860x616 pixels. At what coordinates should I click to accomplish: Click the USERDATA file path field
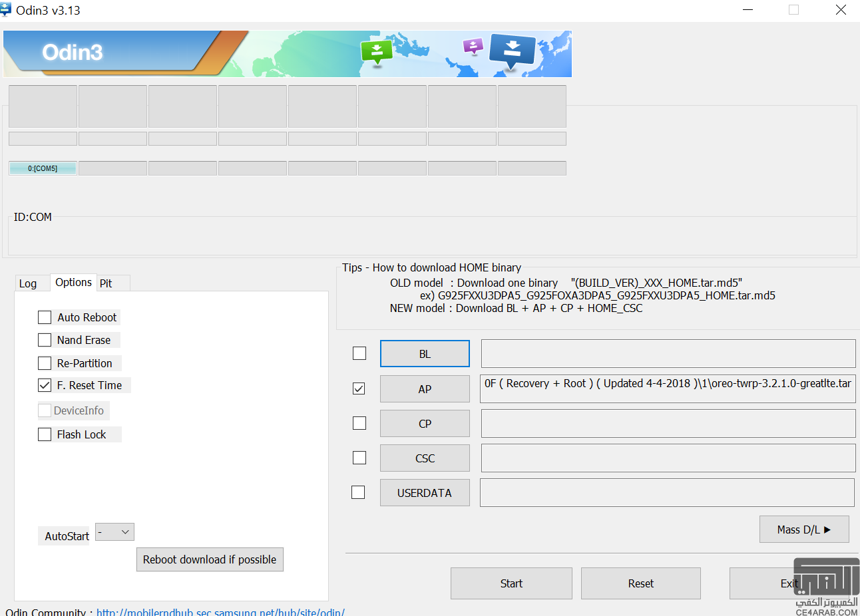click(667, 492)
